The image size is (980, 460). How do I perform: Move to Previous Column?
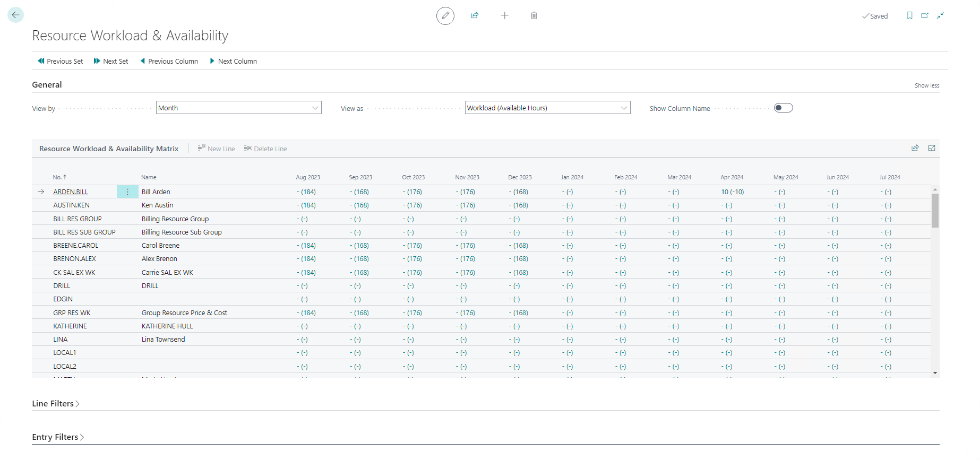[169, 61]
